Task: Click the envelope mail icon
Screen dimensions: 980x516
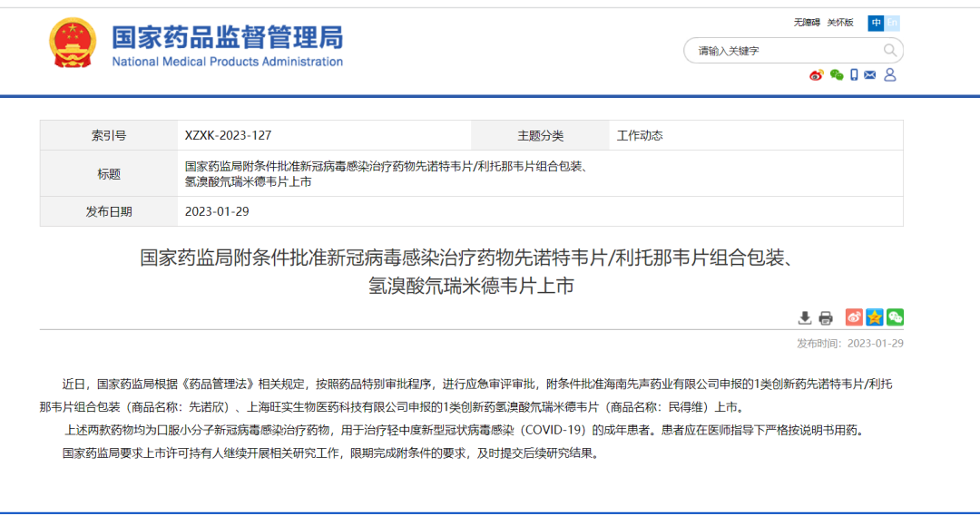Action: pos(871,75)
